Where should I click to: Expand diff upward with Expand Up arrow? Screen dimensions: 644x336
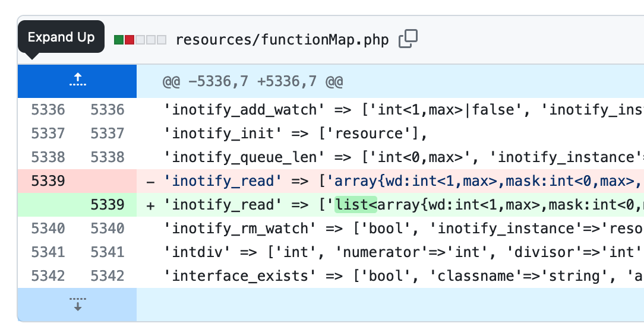point(77,81)
